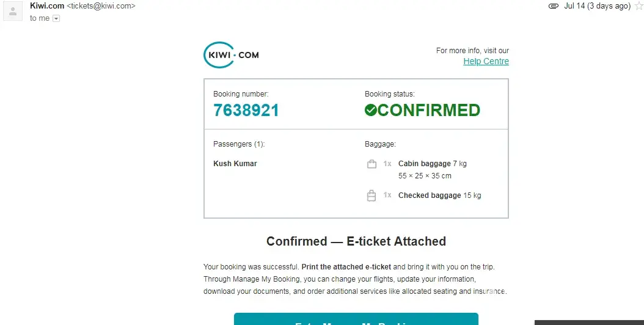Click the cabin baggage bag icon

(371, 164)
